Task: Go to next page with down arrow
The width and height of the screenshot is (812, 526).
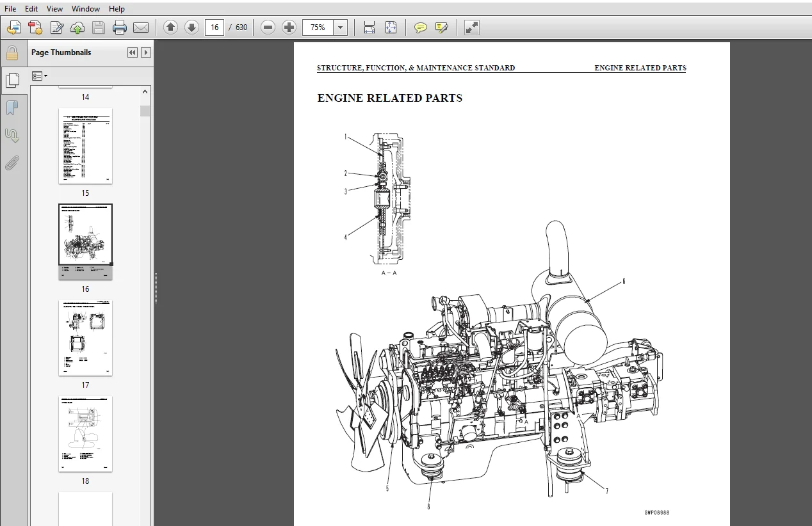Action: (191, 27)
